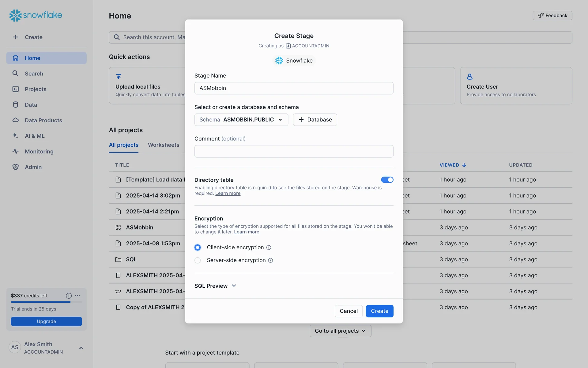Click the Comment optional input field

click(294, 151)
